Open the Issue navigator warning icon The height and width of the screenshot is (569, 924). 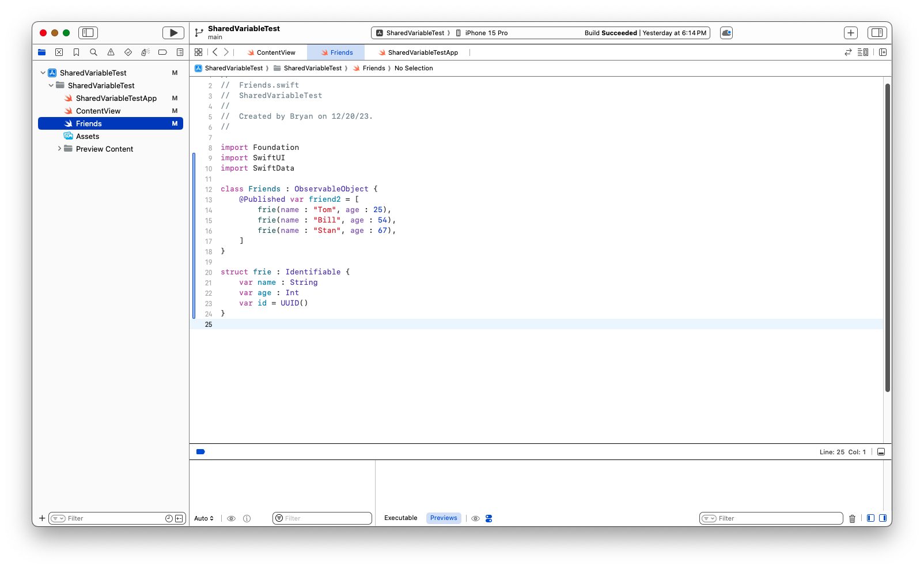pos(111,52)
